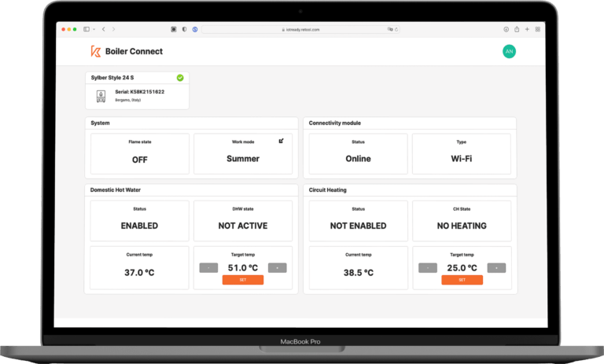This screenshot has width=604, height=364.
Task: Go forward with the browser forward arrow
Action: (113, 29)
